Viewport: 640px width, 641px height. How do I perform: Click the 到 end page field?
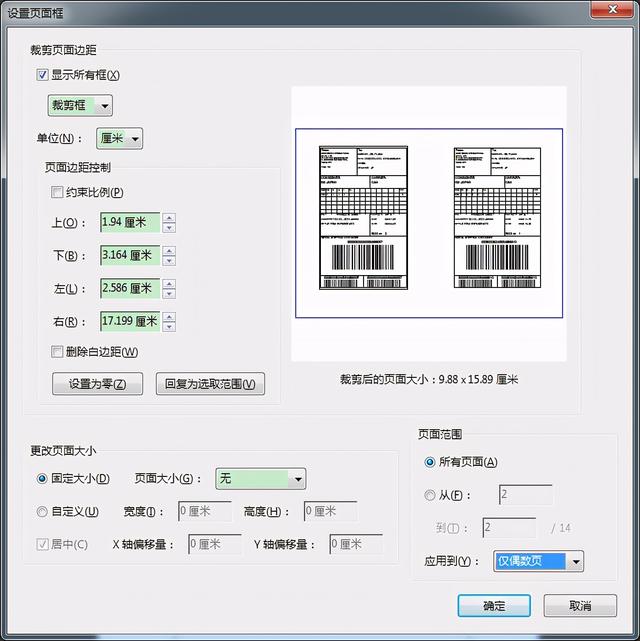click(509, 528)
